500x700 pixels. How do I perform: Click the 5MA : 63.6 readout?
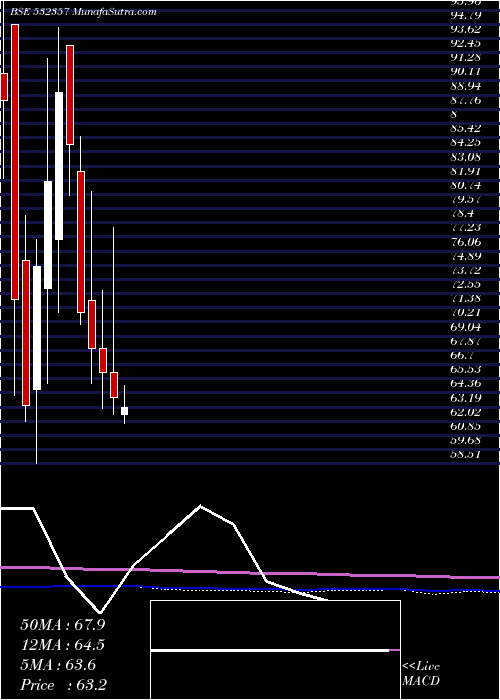58,665
